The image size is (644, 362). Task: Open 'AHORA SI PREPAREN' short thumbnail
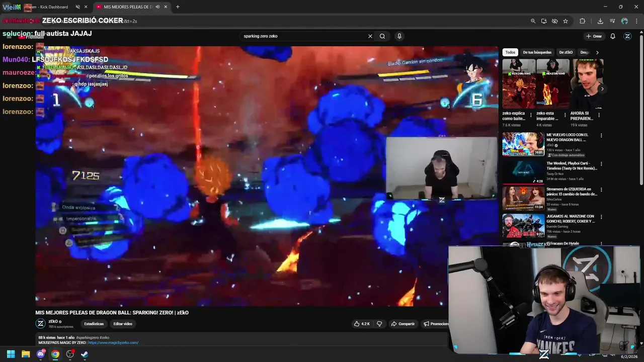[587, 84]
